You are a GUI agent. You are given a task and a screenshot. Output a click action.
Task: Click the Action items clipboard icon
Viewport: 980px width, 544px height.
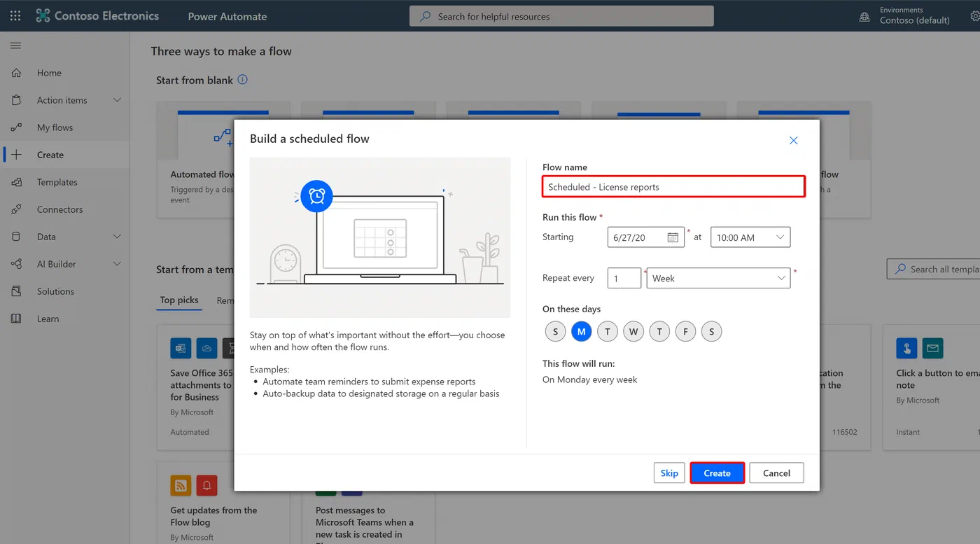click(16, 100)
